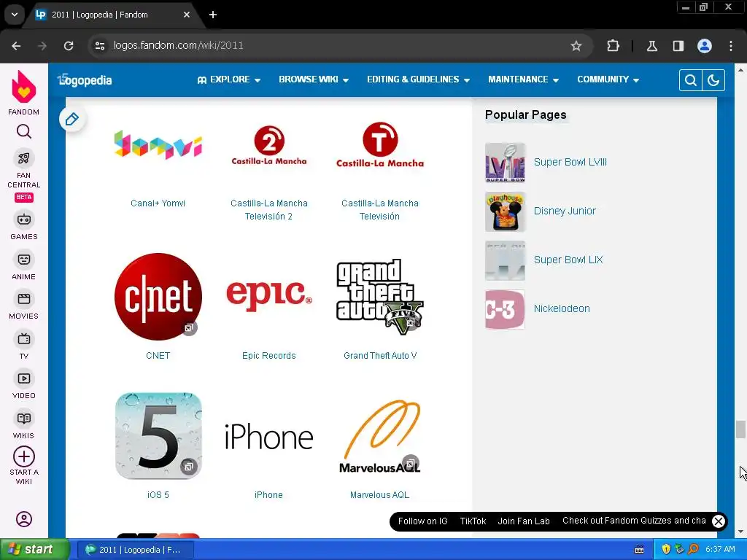Screen dimensions: 747x560
Task: Open the tab search chevron dropdown
Action: pos(15,15)
